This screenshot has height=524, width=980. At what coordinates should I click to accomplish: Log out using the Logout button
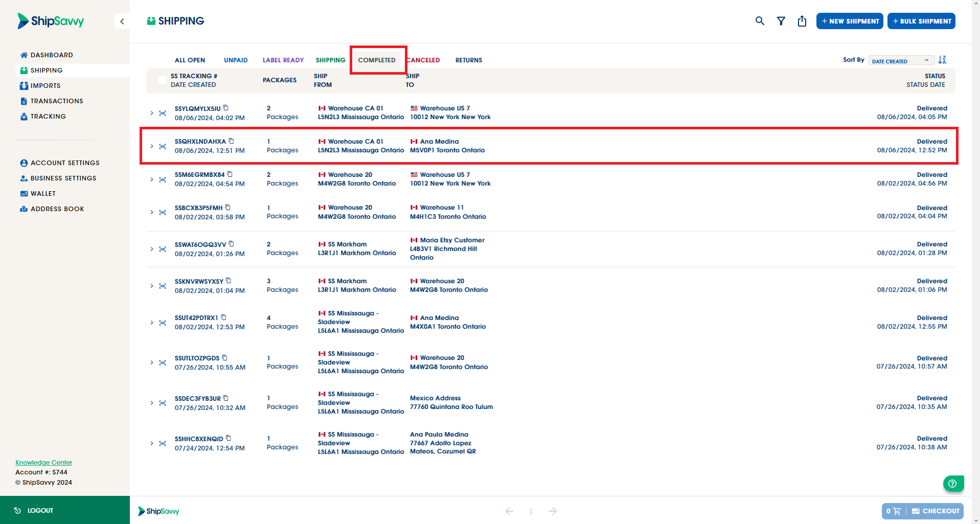[65, 510]
